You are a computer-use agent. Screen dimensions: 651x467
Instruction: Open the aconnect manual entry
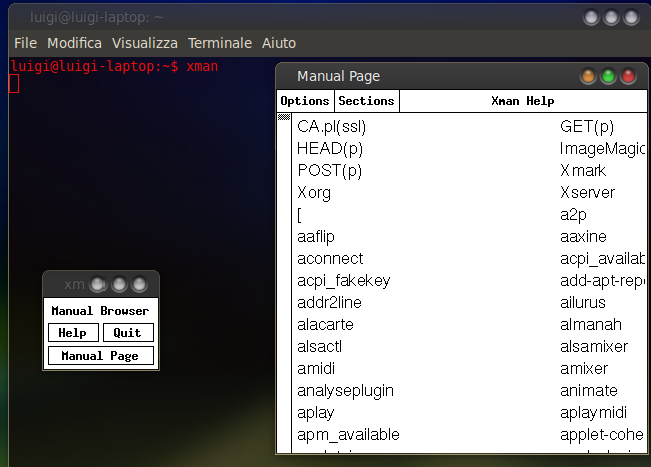point(330,259)
